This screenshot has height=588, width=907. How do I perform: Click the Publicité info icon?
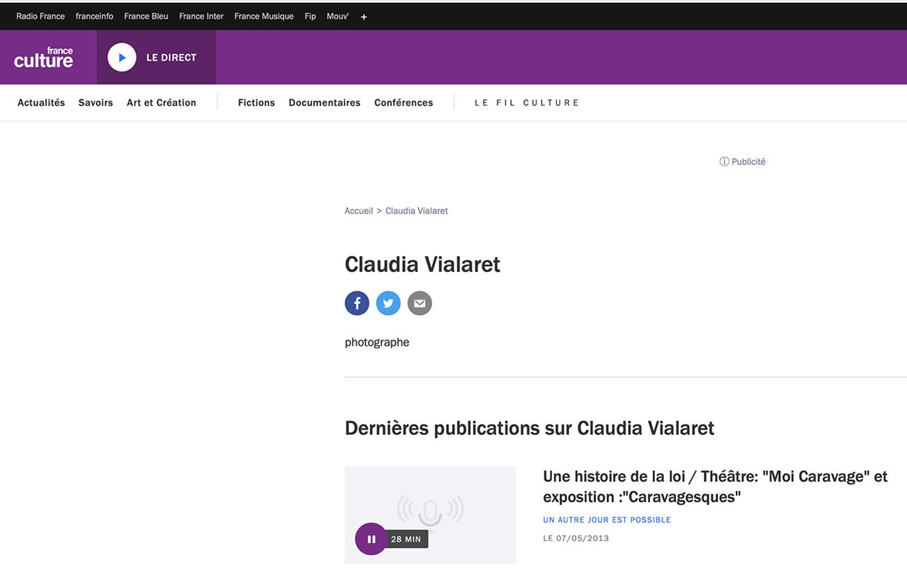(x=724, y=162)
